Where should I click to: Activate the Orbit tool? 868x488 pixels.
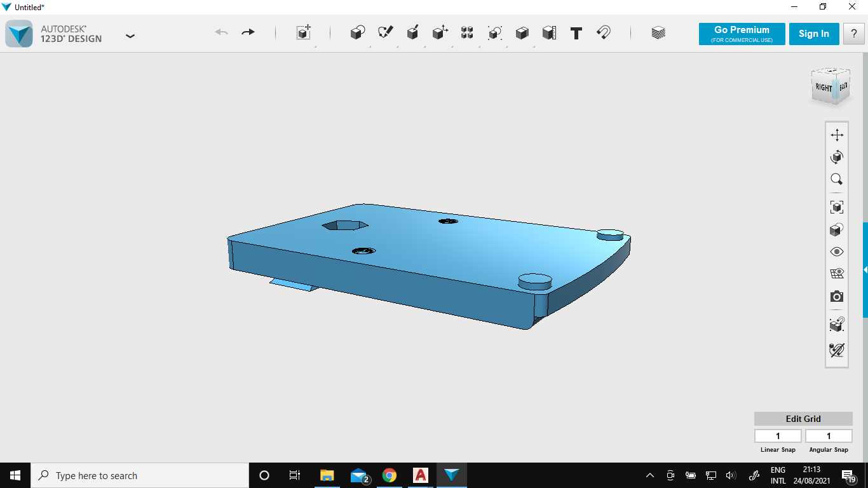coord(837,157)
